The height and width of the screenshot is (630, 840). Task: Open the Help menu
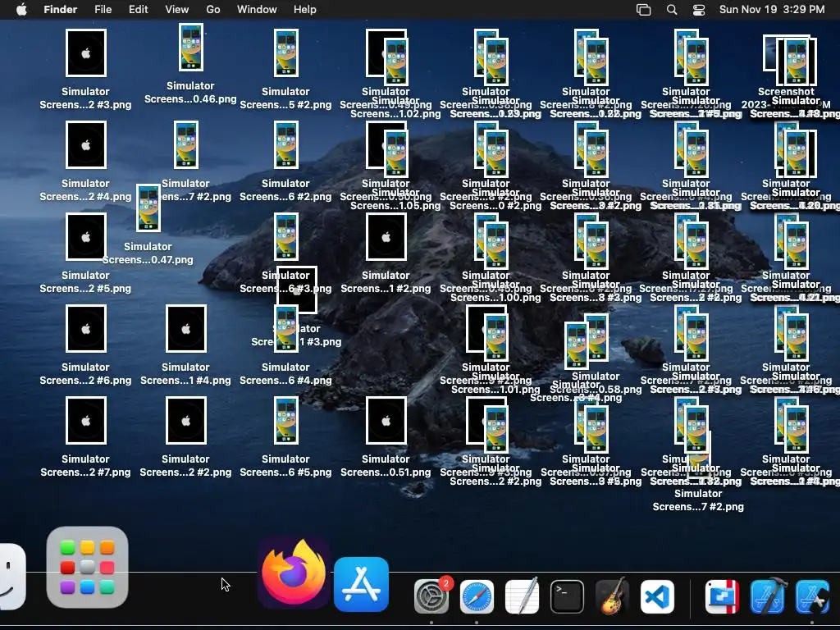click(x=305, y=10)
